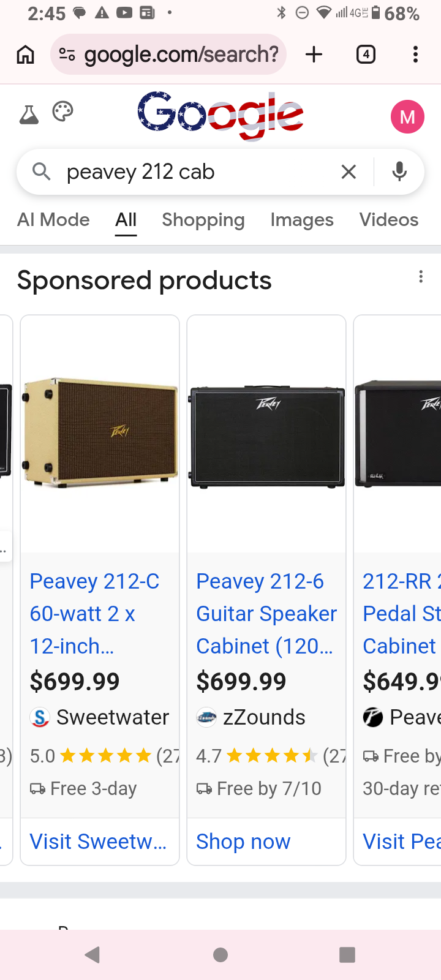Tap the Visit Sweetwater button
Image resolution: width=441 pixels, height=980 pixels.
[99, 842]
